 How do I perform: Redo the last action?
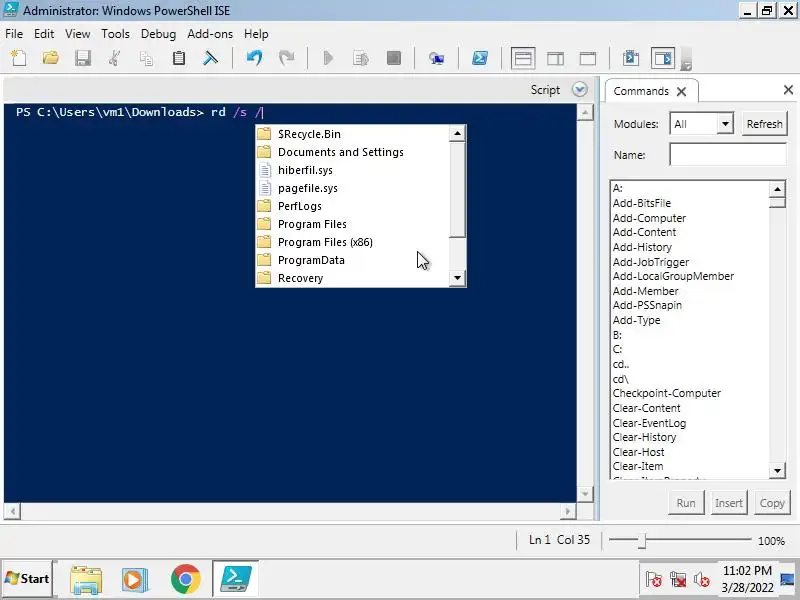(x=287, y=58)
